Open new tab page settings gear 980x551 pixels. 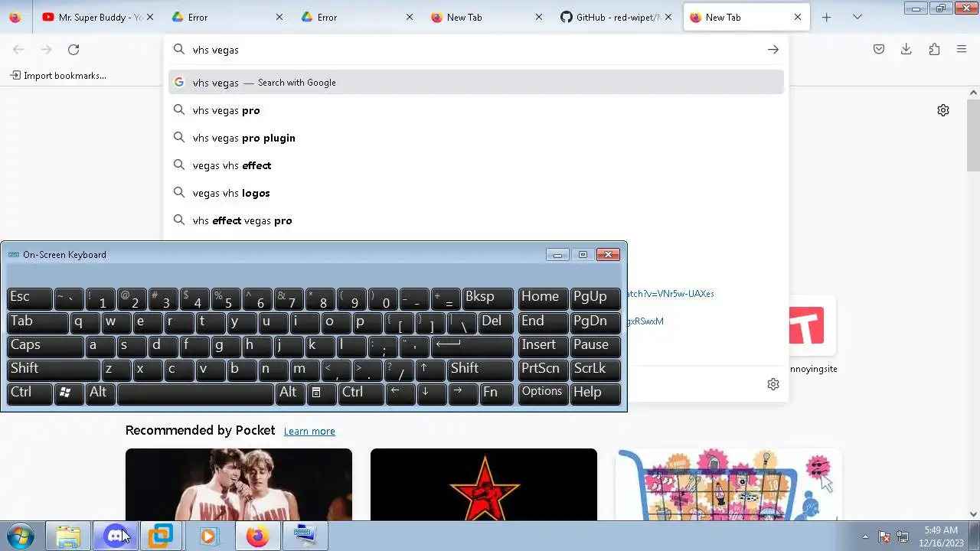[x=943, y=110]
